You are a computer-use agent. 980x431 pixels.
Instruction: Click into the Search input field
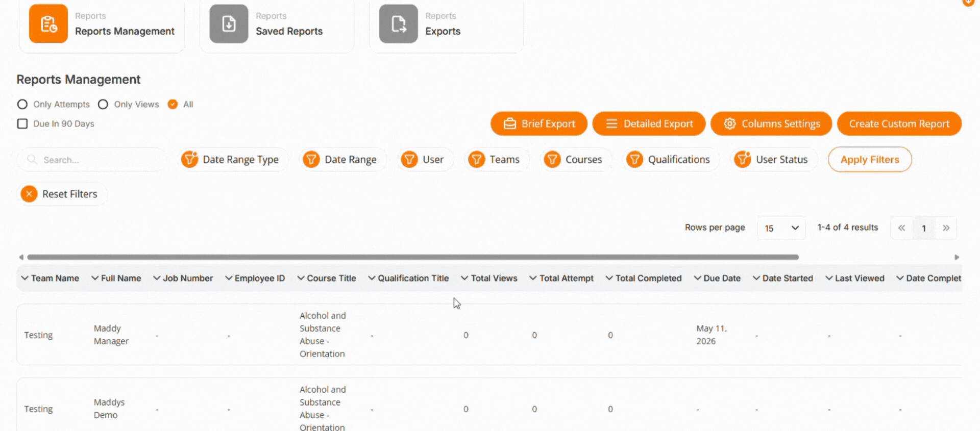pyautogui.click(x=97, y=160)
